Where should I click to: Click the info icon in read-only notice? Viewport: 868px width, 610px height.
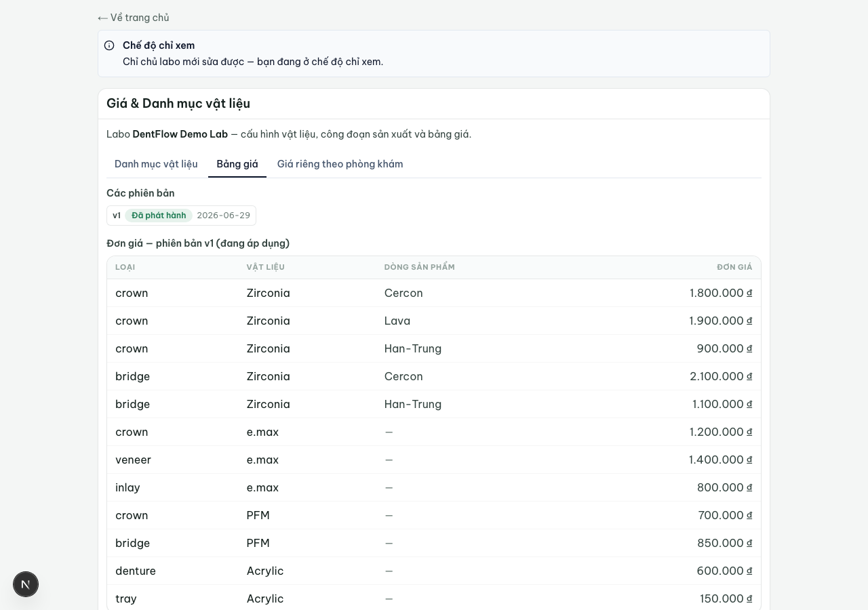pyautogui.click(x=109, y=45)
